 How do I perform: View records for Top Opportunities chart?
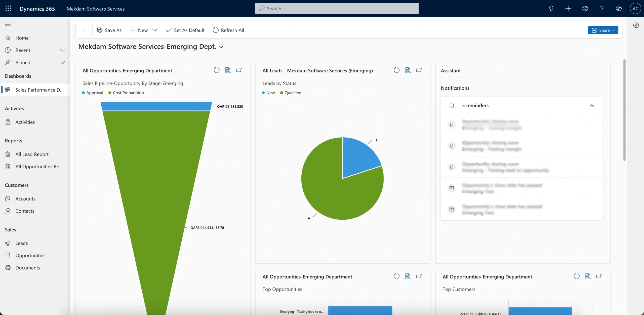tap(408, 276)
